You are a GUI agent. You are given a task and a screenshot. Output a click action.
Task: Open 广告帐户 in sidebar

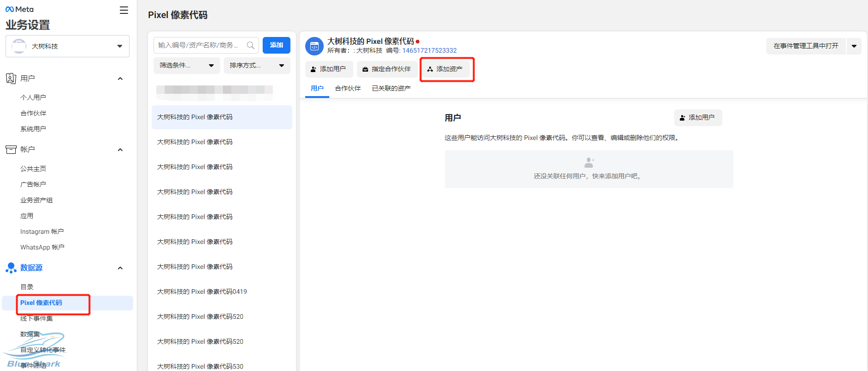pos(33,184)
